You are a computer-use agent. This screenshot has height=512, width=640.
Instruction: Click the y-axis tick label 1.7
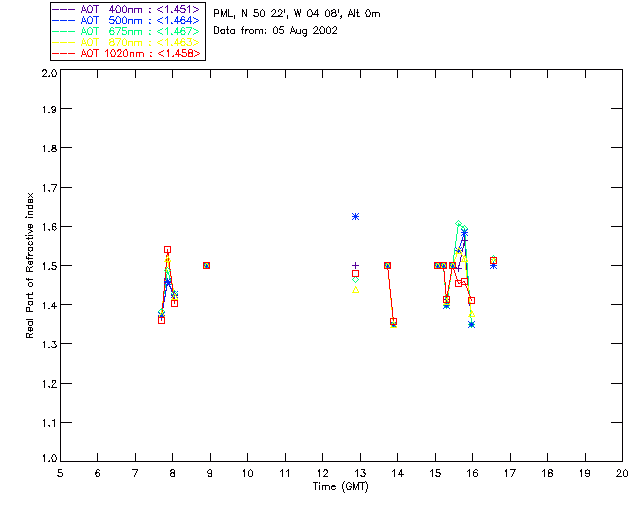[49, 188]
